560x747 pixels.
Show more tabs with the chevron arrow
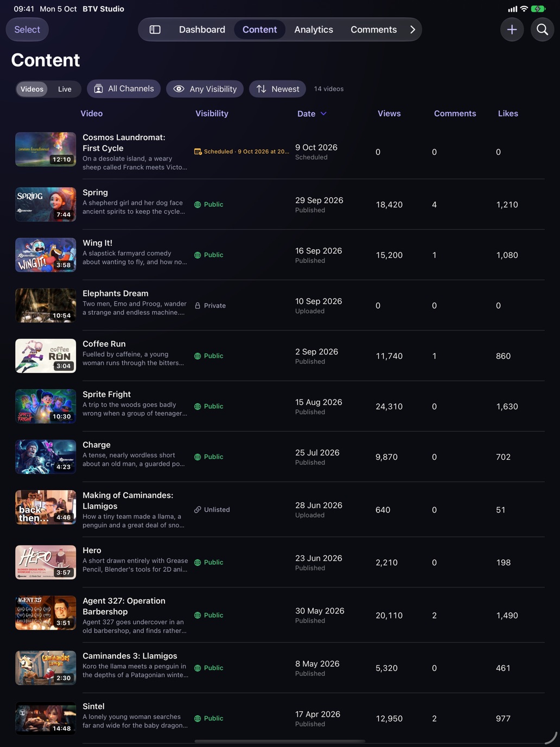(412, 30)
